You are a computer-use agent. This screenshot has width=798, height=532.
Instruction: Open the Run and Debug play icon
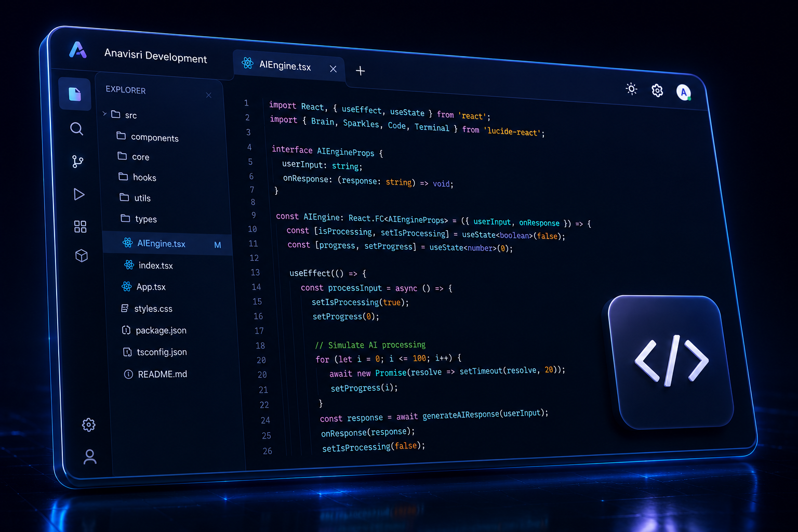pyautogui.click(x=79, y=194)
